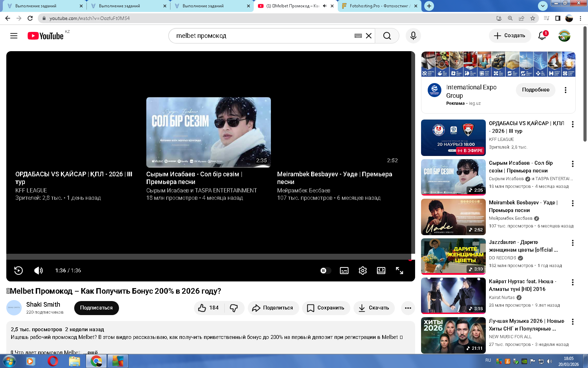Open the tab search dropdown arrow

(x=542, y=6)
